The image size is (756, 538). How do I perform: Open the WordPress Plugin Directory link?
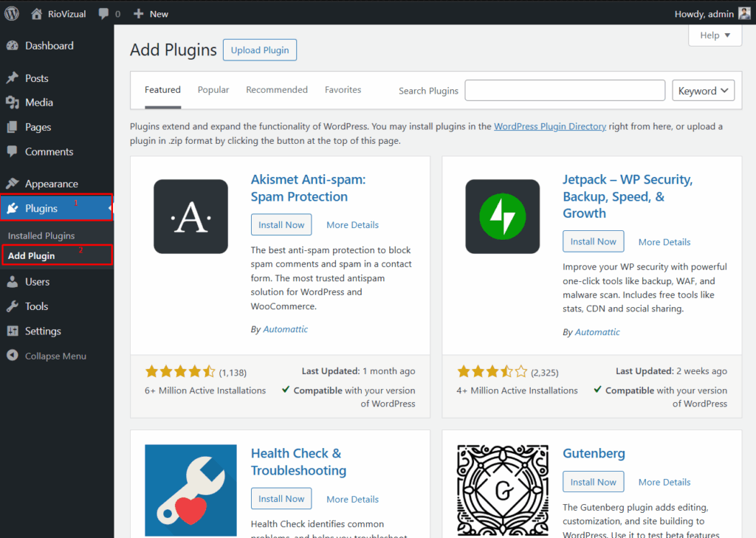[x=550, y=126]
